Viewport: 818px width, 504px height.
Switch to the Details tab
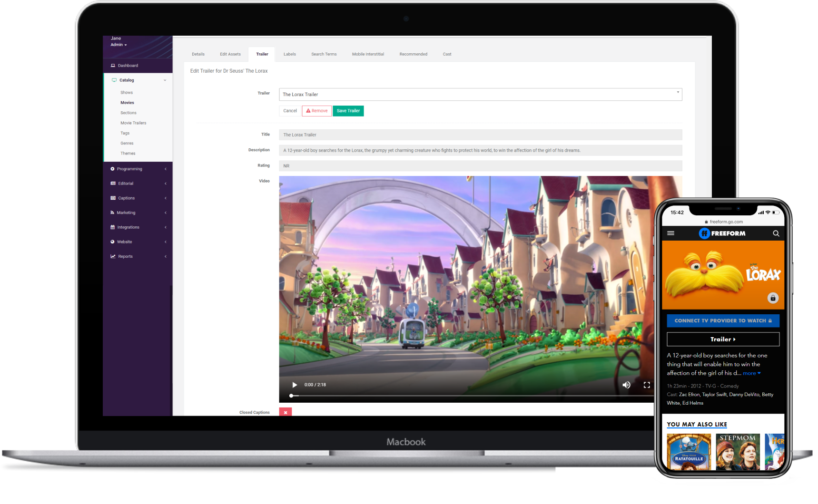pyautogui.click(x=198, y=54)
